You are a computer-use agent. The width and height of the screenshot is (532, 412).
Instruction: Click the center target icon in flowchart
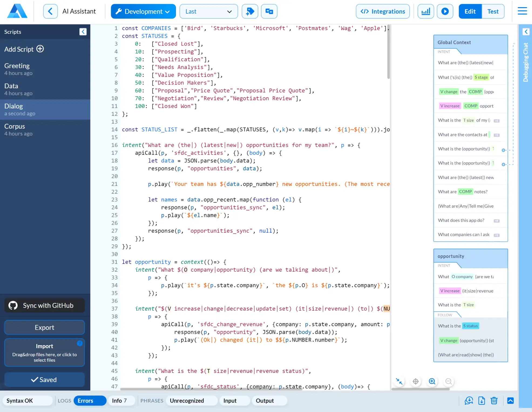416,381
